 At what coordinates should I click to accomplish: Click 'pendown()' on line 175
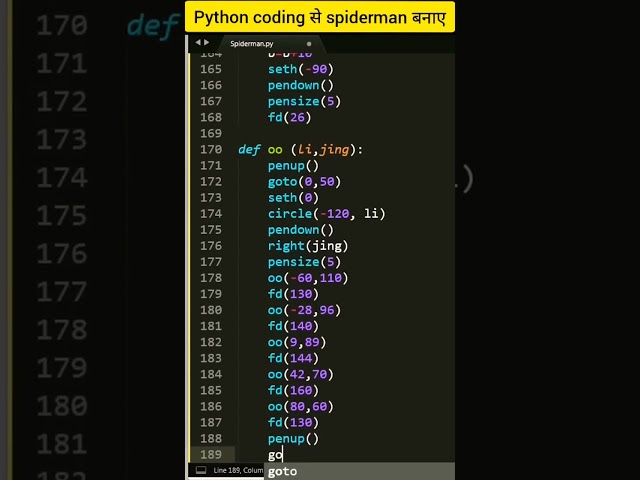coord(301,230)
